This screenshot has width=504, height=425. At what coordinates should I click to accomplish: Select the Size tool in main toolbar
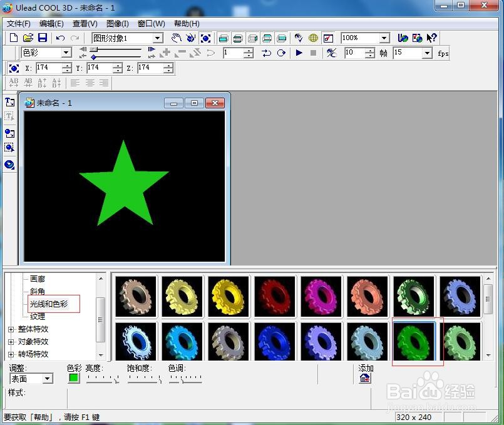(206, 38)
